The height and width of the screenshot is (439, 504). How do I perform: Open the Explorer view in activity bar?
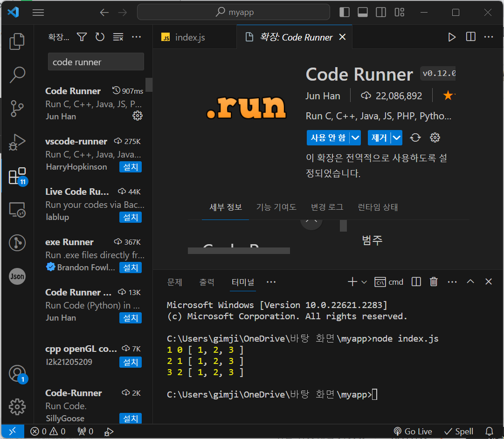17,41
